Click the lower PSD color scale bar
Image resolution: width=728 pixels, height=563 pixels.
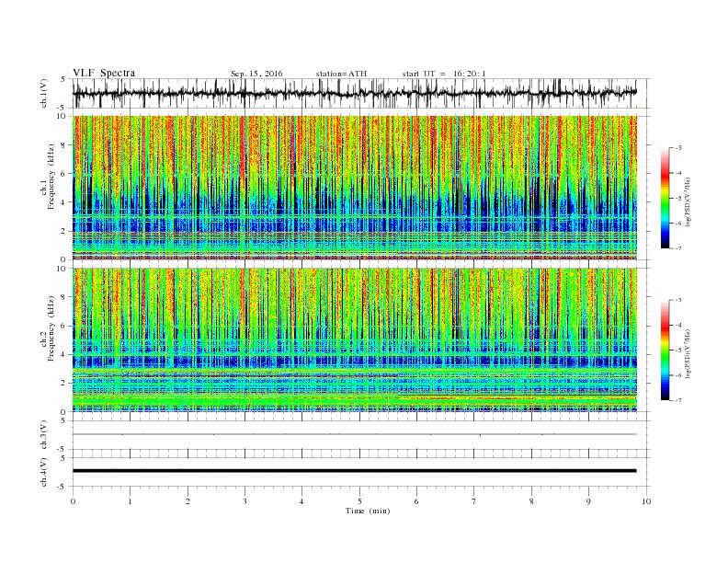[x=665, y=350]
